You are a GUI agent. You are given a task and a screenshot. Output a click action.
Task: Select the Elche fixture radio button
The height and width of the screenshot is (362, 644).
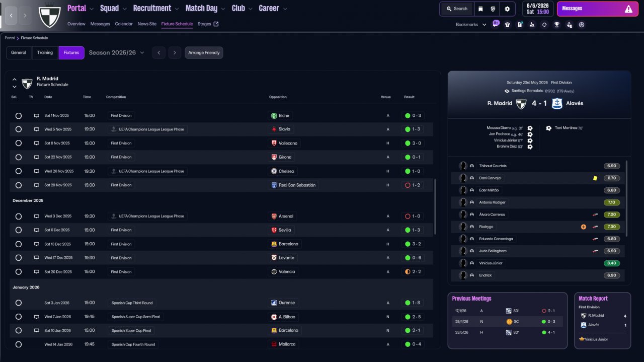[19, 115]
